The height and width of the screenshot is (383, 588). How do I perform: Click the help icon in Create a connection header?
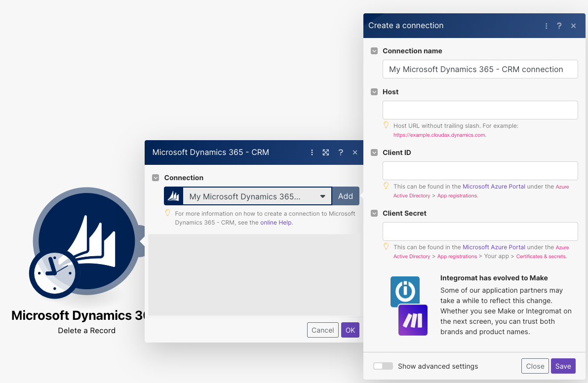coord(559,26)
